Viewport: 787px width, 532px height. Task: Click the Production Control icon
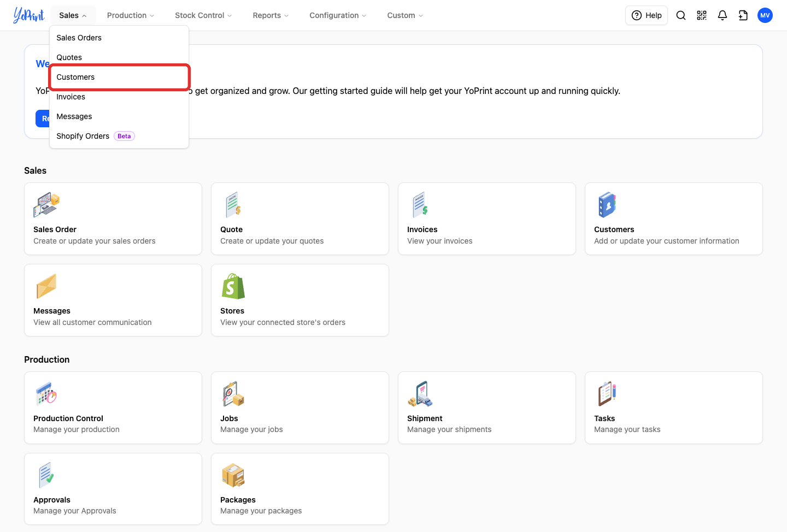pyautogui.click(x=46, y=394)
